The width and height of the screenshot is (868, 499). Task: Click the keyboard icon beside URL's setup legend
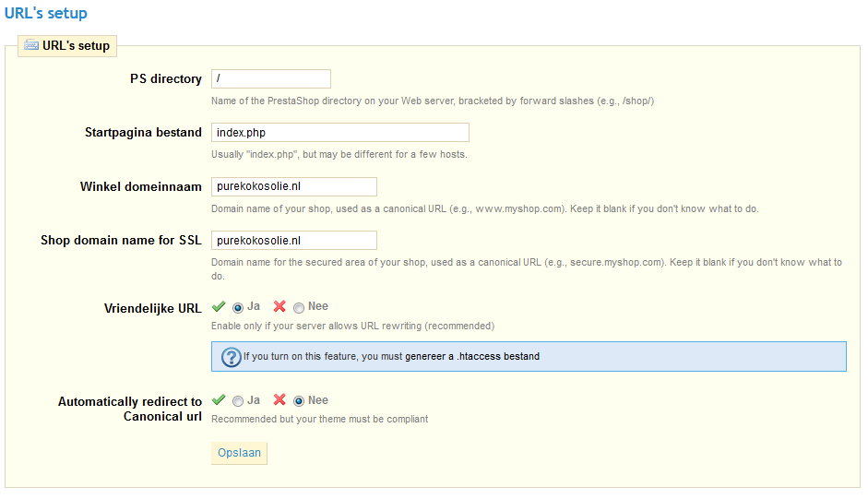pos(31,45)
